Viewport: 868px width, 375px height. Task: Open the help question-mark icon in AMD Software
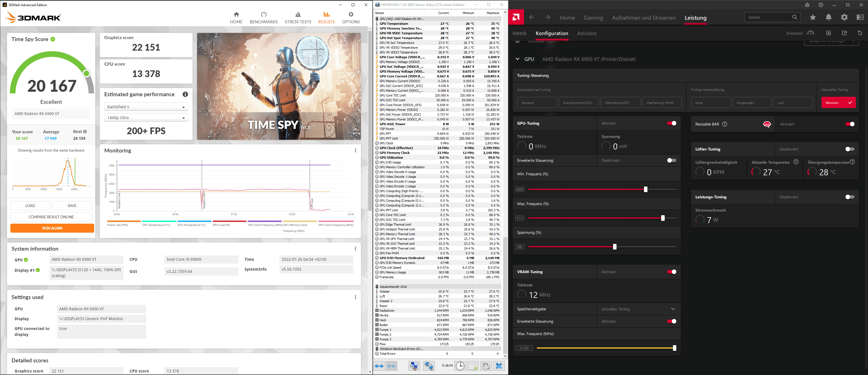(821, 5)
